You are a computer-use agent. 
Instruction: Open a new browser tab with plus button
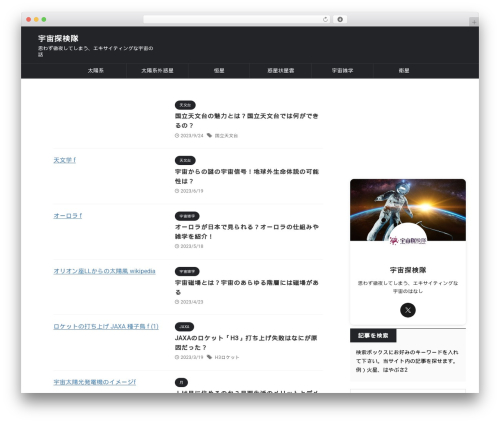474,22
